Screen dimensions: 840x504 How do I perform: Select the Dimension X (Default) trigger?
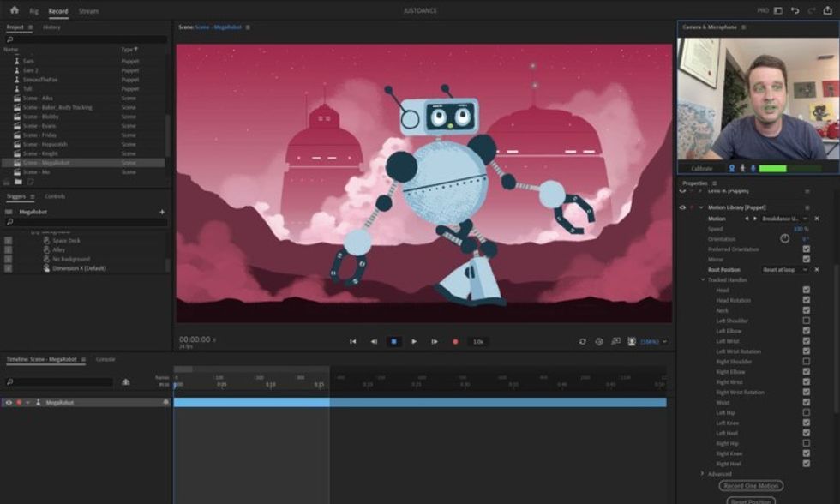[x=79, y=267]
